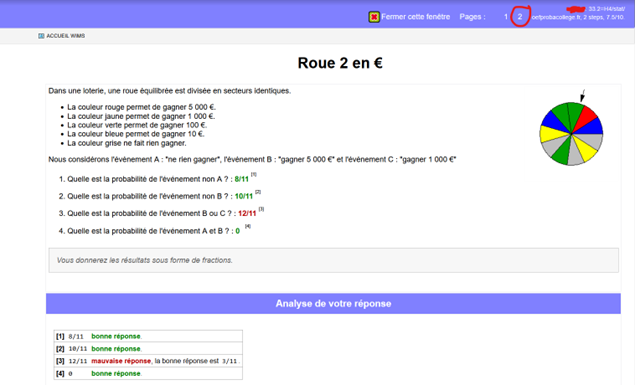This screenshot has width=635, height=385.
Task: Click the red X close-window icon
Action: pyautogui.click(x=374, y=17)
